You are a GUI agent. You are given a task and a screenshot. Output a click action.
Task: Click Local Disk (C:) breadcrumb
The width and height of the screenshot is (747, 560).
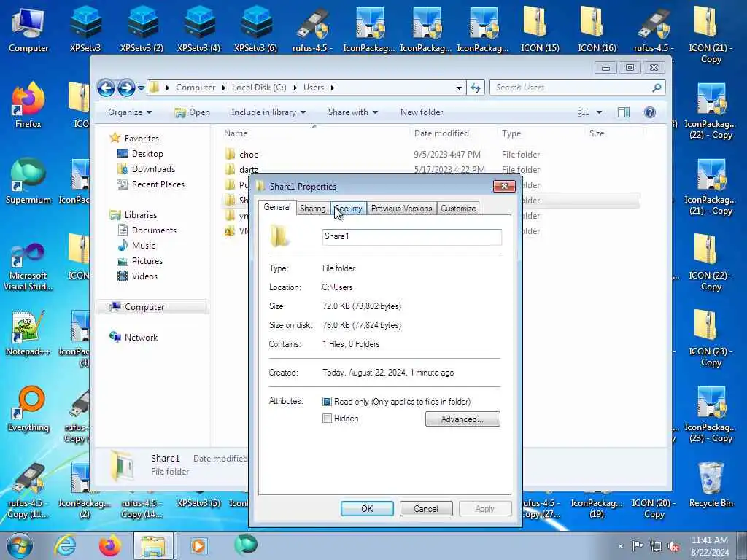pos(259,87)
